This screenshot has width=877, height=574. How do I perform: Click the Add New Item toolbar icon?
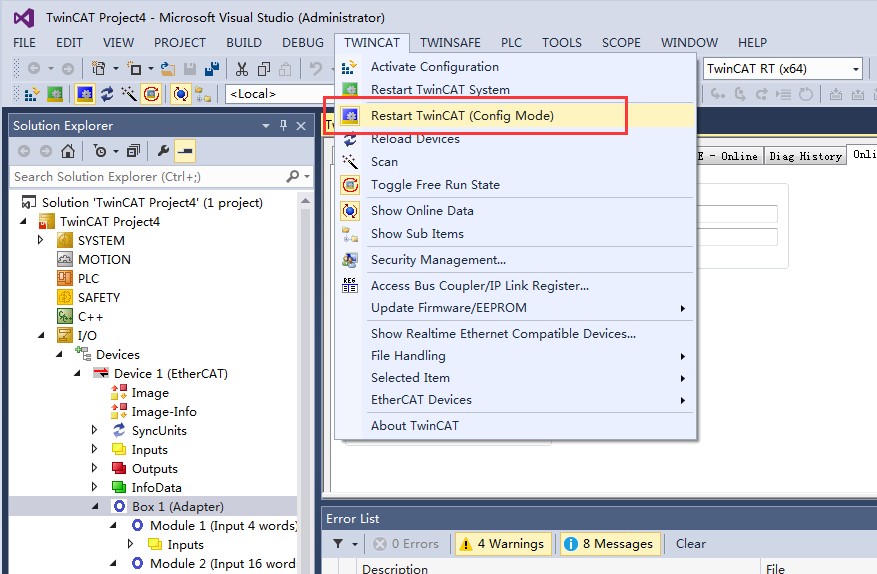(x=134, y=69)
